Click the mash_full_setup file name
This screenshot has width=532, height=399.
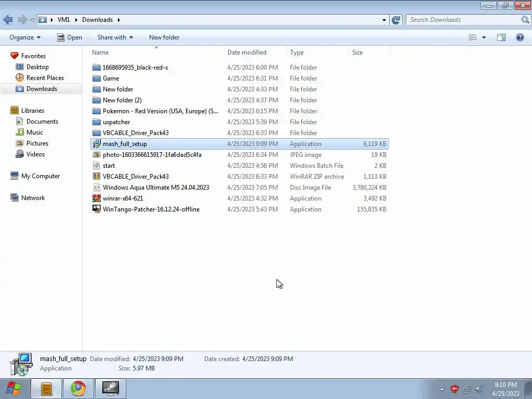125,144
